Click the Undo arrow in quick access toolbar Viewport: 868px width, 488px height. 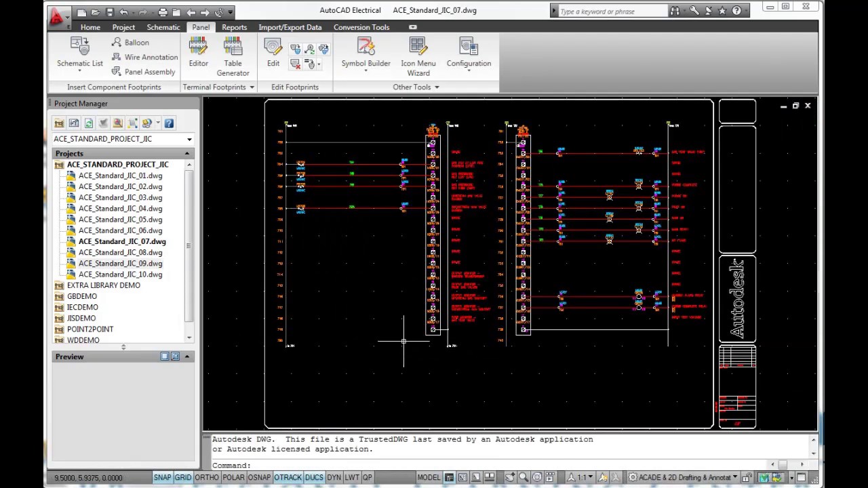tap(123, 12)
